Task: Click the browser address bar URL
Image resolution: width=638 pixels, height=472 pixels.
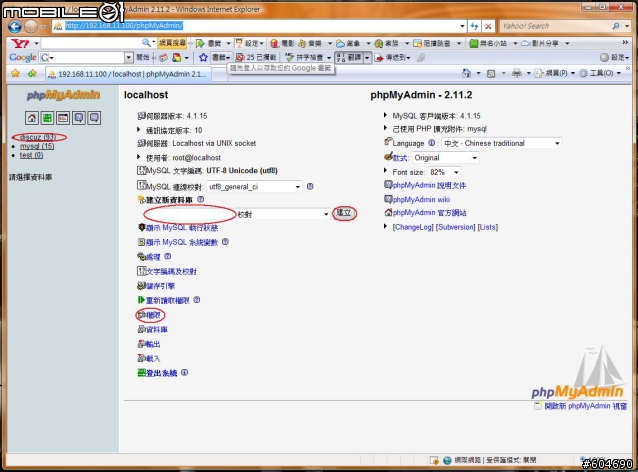Action: [124, 26]
